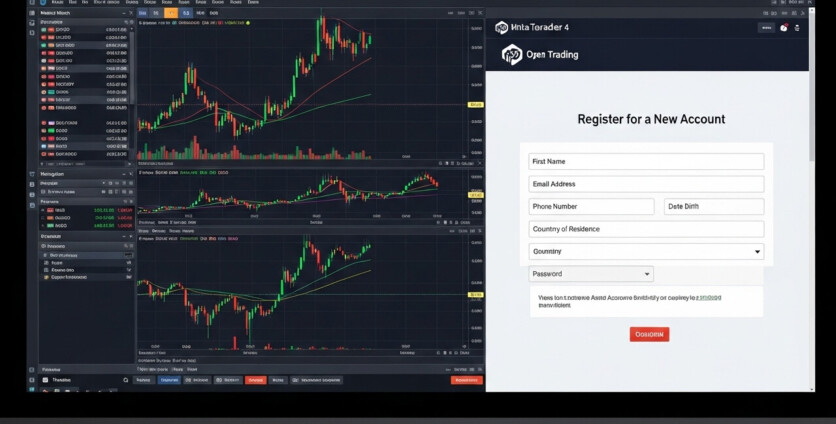Image resolution: width=836 pixels, height=424 pixels.
Task: Click the first icon at top-right of the top chart
Action: coord(451,13)
